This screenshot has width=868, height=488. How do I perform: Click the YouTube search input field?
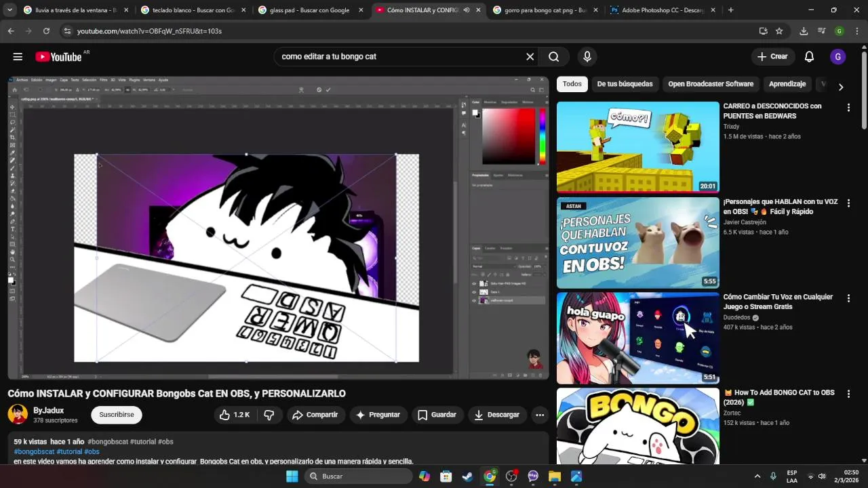400,57
